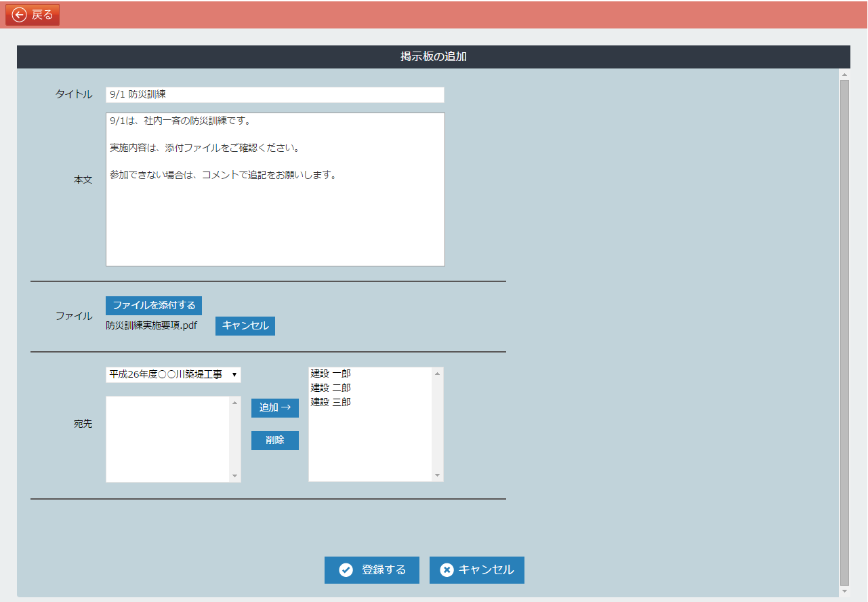Click the 掲示板の追加 header title

point(434,57)
